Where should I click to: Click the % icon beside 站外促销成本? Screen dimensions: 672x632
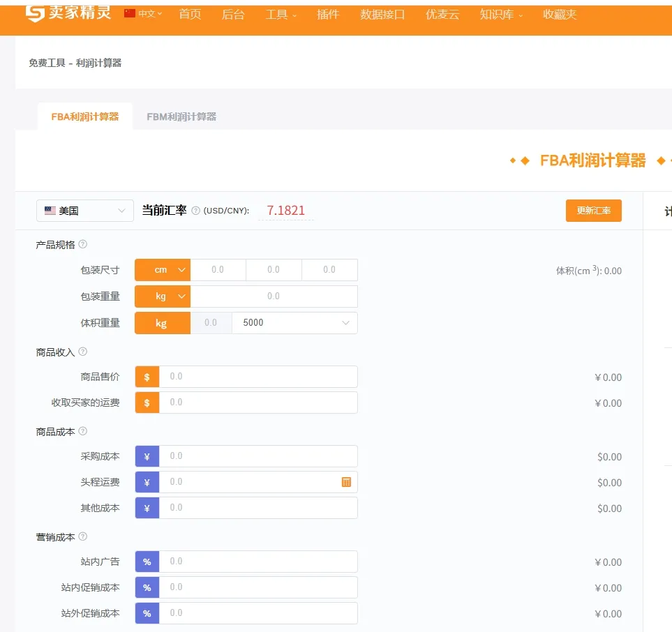[147, 613]
